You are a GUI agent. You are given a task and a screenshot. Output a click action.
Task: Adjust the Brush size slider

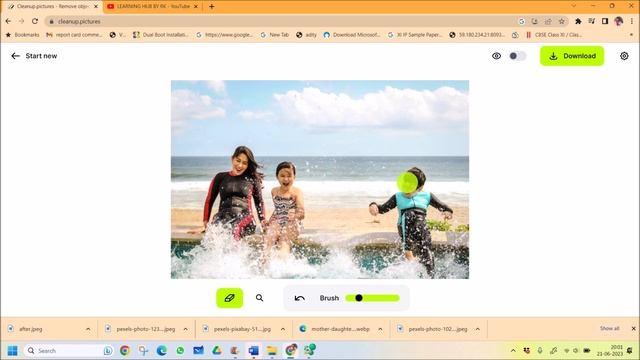click(x=372, y=298)
